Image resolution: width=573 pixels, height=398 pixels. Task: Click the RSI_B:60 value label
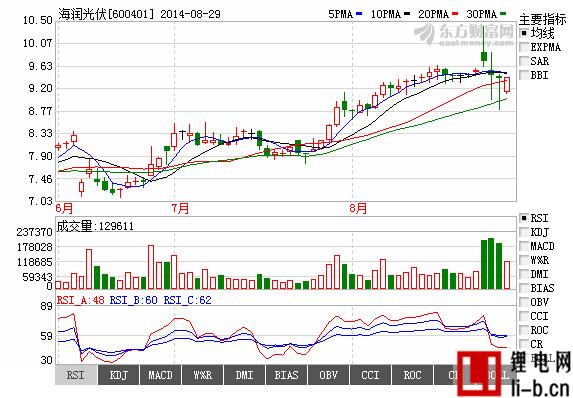pyautogui.click(x=134, y=300)
